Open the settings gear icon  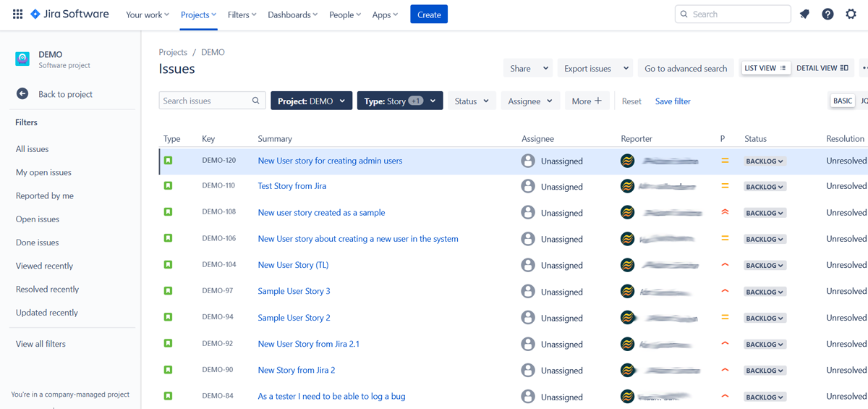pyautogui.click(x=851, y=14)
